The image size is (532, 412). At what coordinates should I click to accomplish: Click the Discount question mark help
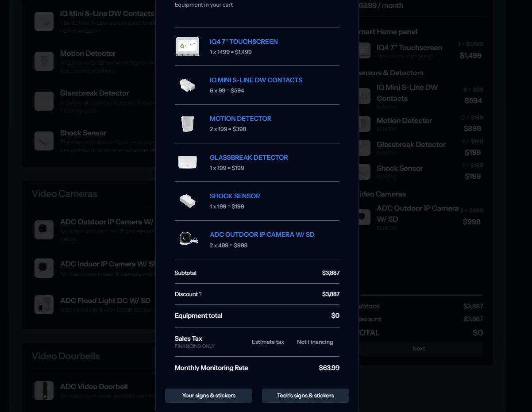(200, 294)
